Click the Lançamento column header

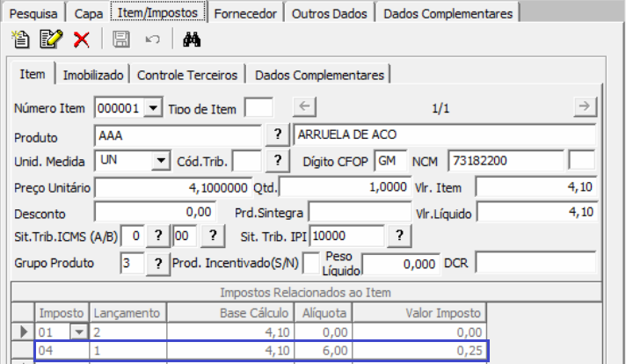(x=127, y=313)
